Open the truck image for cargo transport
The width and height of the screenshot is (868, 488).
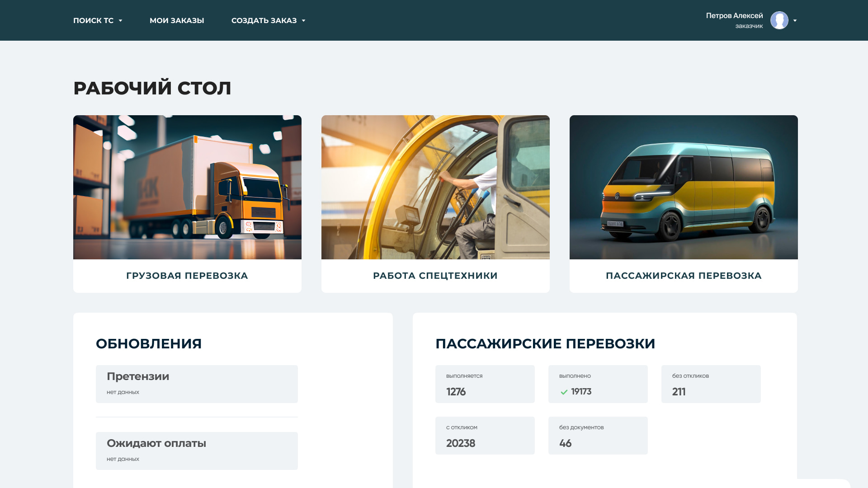point(187,187)
